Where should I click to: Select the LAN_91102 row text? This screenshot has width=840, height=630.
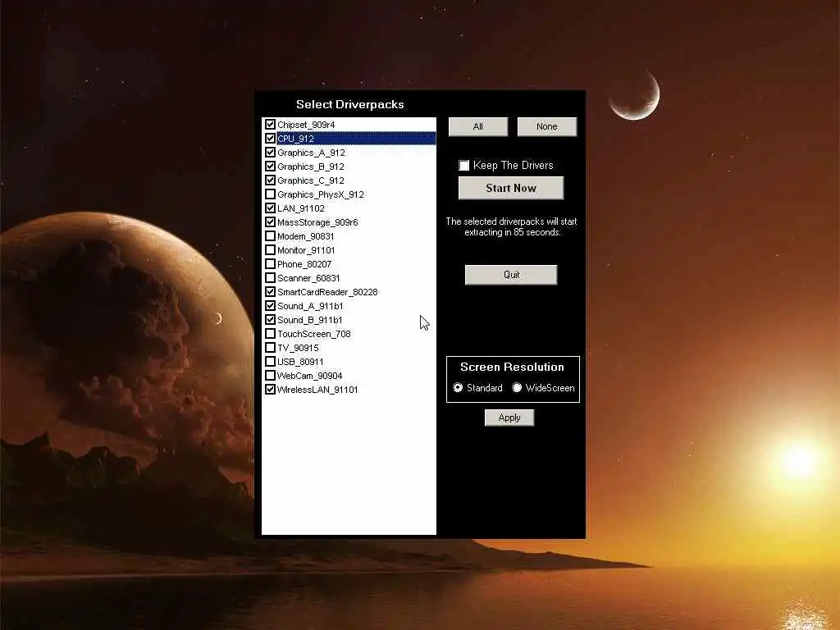[300, 208]
